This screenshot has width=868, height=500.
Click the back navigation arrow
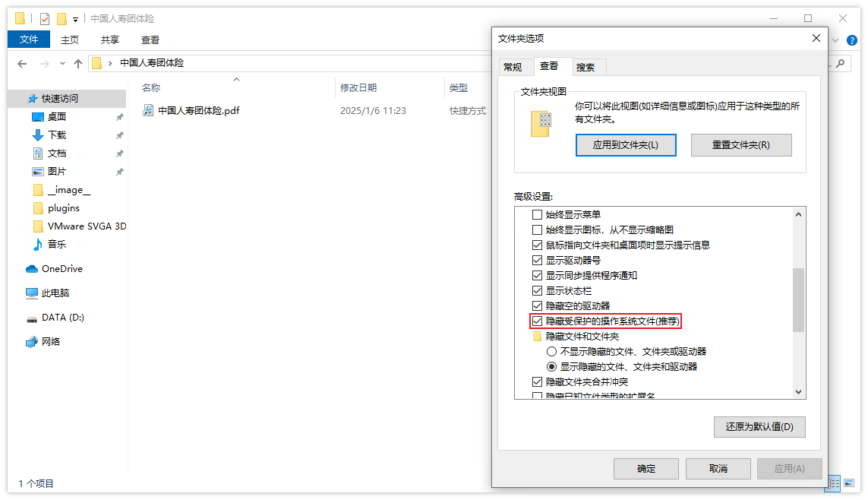coord(22,64)
